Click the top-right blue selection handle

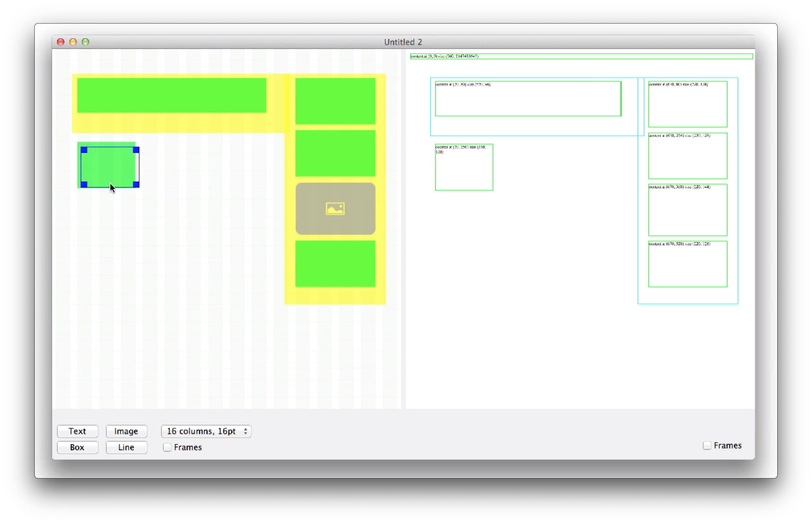136,150
